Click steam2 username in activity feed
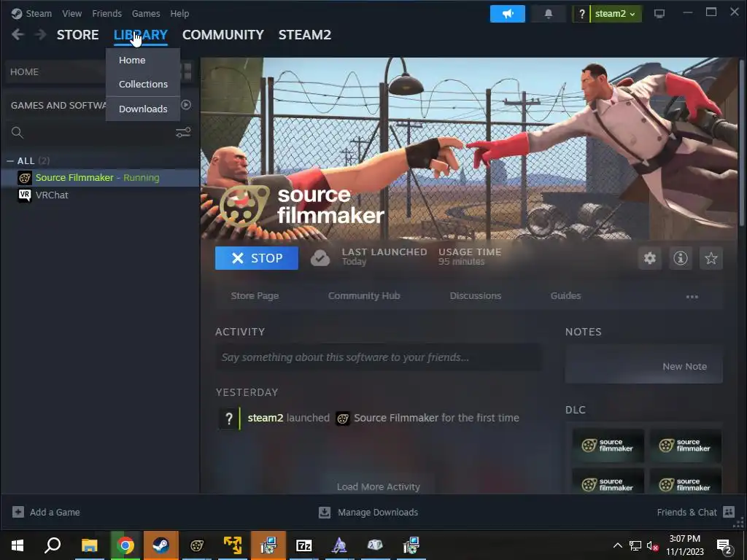747x560 pixels. click(x=266, y=418)
